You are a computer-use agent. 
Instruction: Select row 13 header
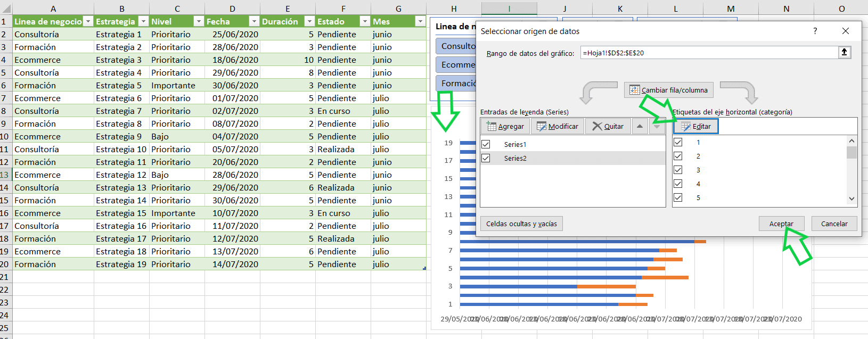[x=5, y=175]
